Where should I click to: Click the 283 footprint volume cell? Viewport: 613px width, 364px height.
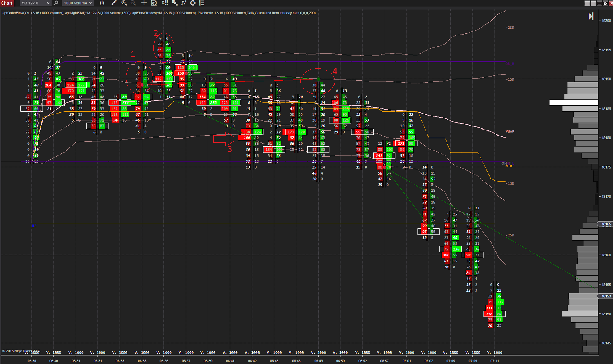213,103
